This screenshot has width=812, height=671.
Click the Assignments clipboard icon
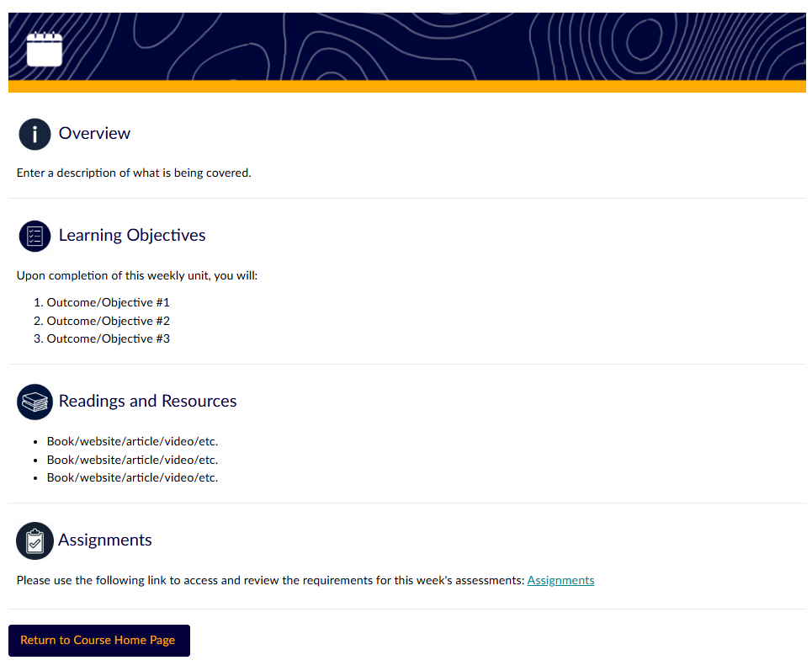point(34,541)
